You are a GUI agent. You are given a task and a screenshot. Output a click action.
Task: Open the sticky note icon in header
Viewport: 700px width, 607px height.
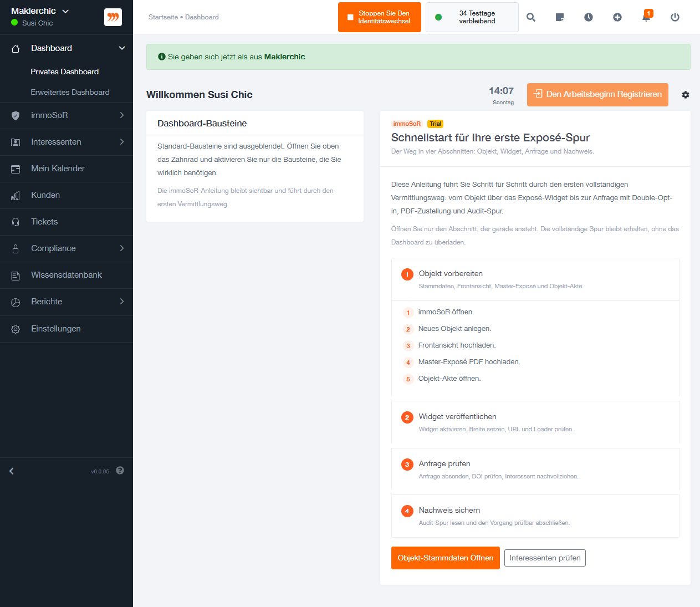point(560,17)
